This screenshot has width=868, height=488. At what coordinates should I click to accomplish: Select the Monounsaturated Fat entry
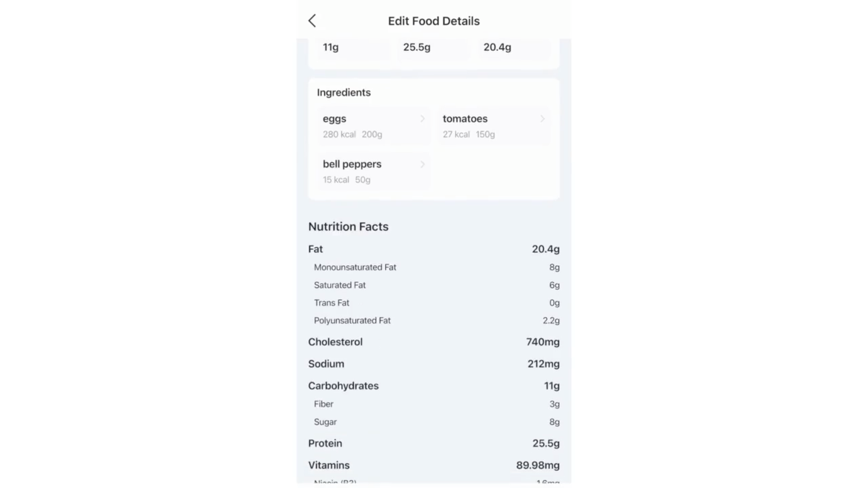tap(437, 267)
